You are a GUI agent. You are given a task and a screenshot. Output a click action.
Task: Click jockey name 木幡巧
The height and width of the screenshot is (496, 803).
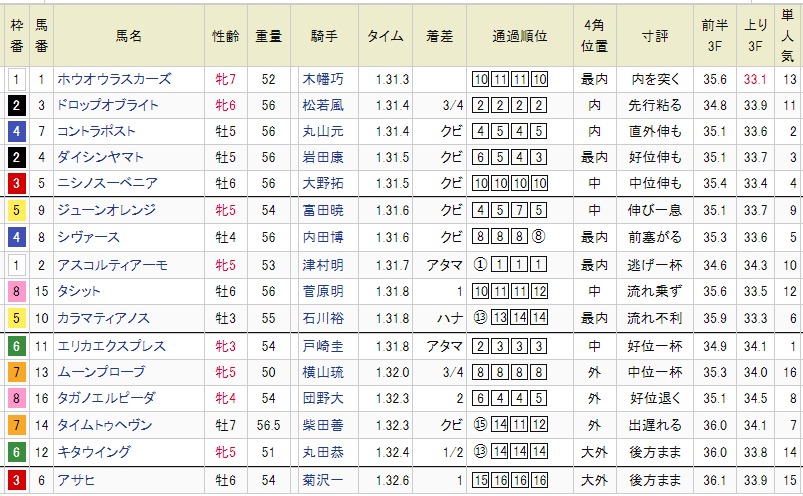[x=322, y=79]
